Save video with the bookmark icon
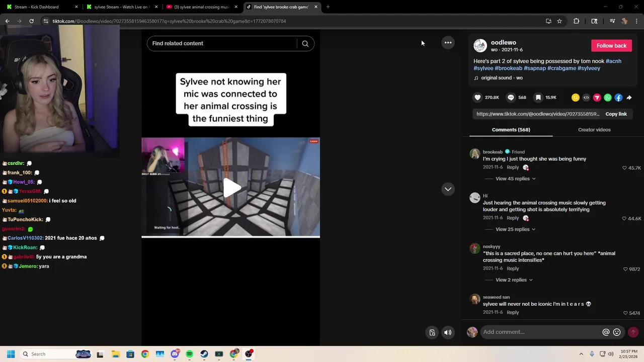 tap(538, 98)
